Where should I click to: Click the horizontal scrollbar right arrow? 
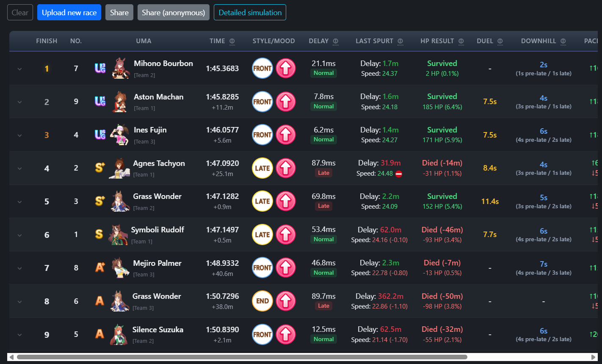(594, 357)
